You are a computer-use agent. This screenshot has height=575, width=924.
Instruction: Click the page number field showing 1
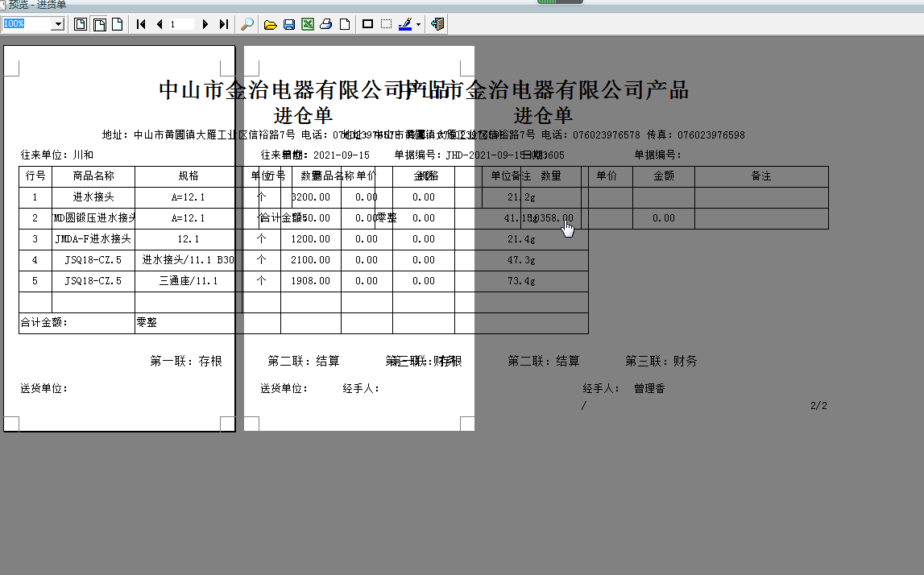[180, 24]
